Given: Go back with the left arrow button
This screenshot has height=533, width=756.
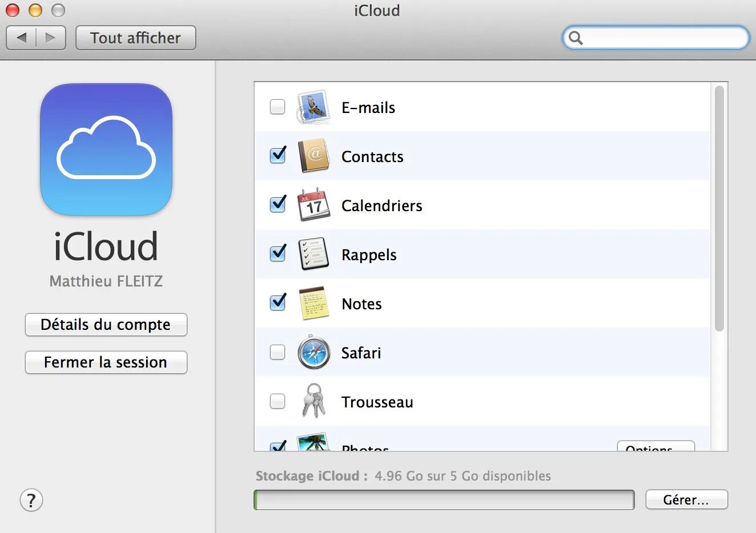Looking at the screenshot, I should [22, 38].
